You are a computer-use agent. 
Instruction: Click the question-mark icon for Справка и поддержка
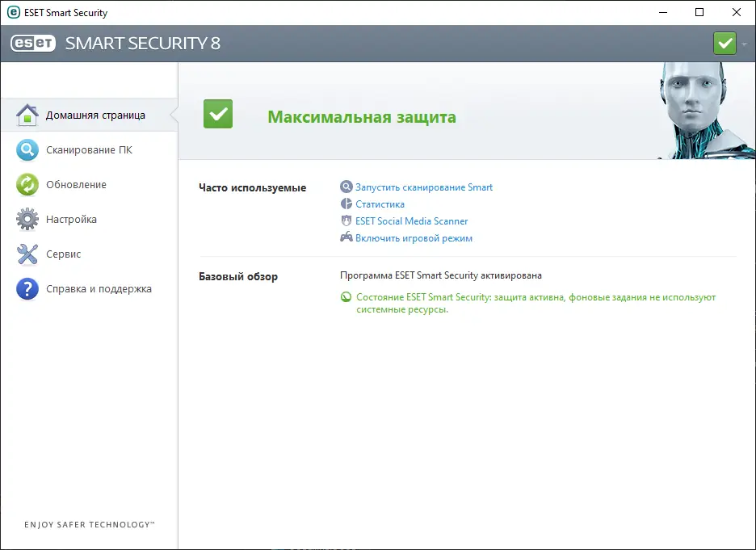coord(27,288)
